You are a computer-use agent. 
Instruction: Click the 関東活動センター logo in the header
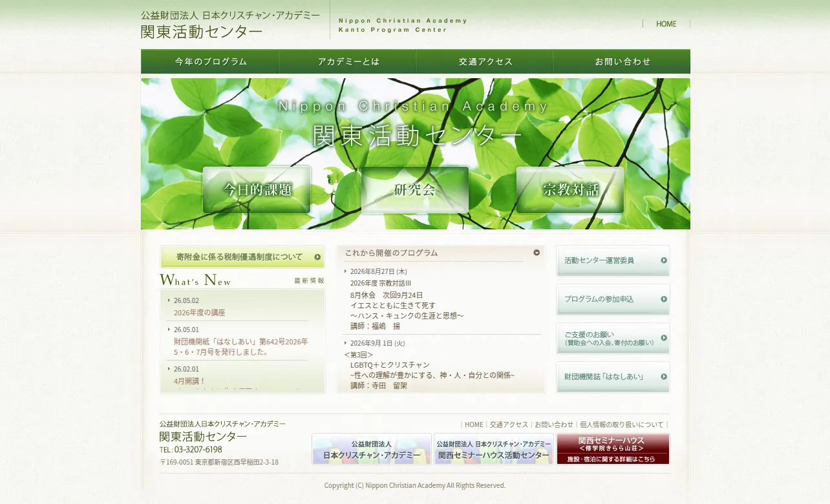point(231,24)
